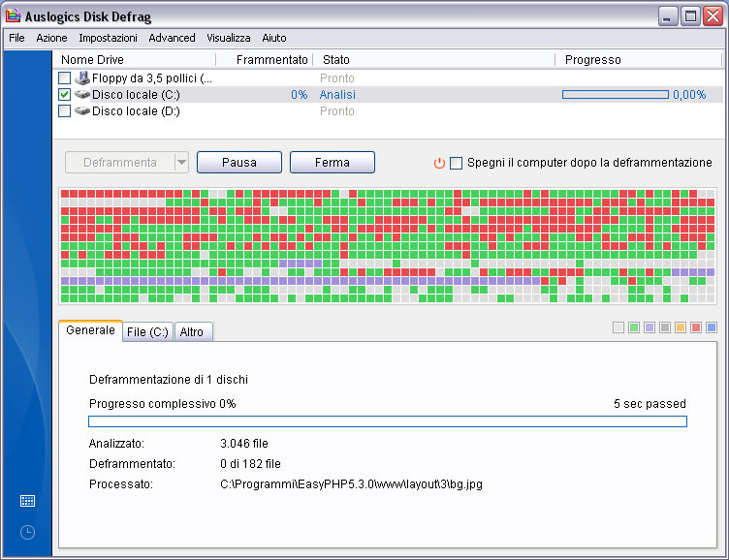
Task: Click the green legend color swatch
Action: pos(634,327)
